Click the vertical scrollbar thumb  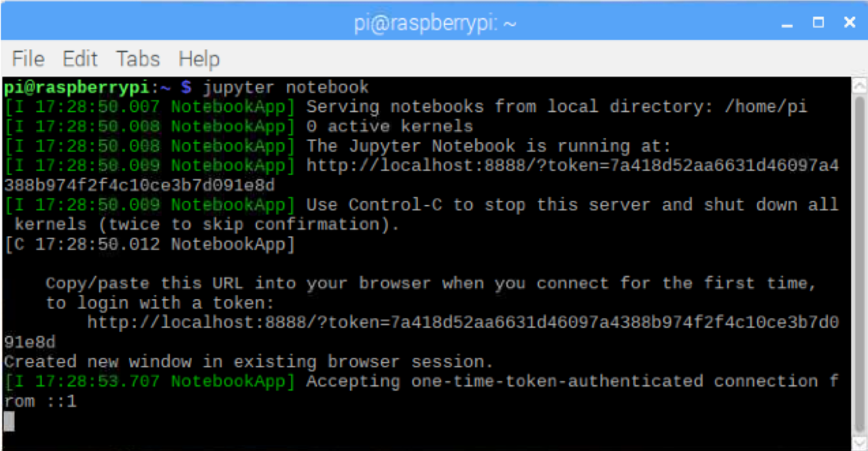[859, 263]
